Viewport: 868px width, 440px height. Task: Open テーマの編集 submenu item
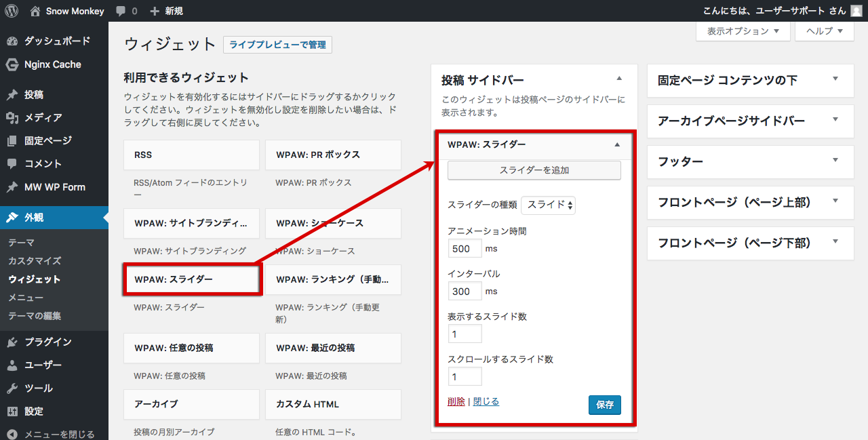click(35, 316)
